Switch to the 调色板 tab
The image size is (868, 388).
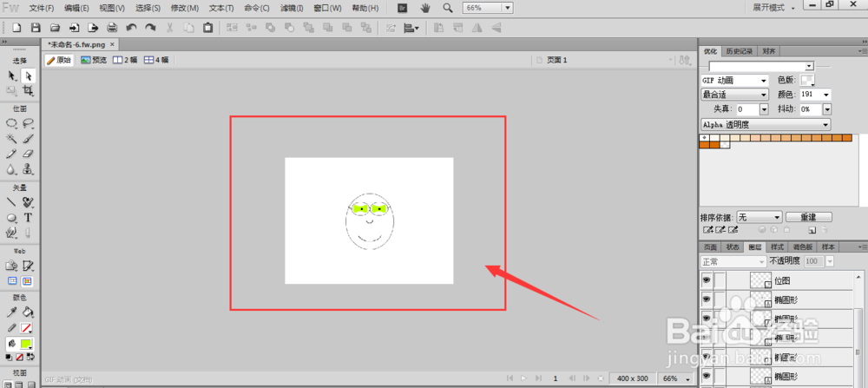[802, 247]
